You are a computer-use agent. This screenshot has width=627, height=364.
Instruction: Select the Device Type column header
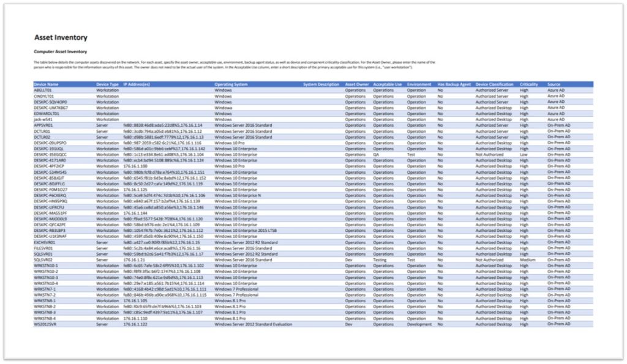coord(107,84)
